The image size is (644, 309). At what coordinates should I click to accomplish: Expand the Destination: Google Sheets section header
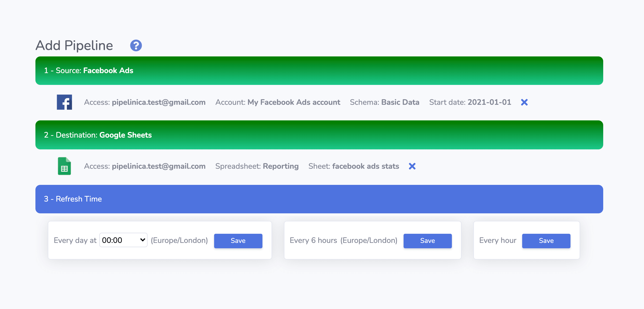[319, 135]
